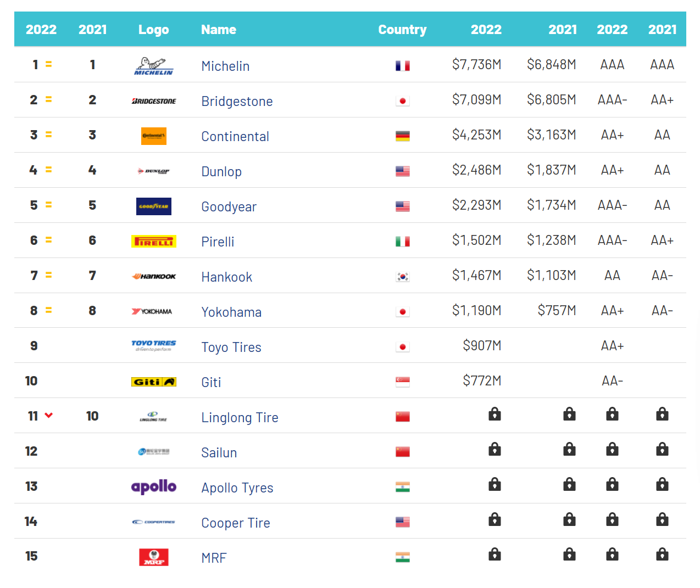Click the Sailun logo
Image resolution: width=700 pixels, height=588 pixels.
tap(154, 452)
